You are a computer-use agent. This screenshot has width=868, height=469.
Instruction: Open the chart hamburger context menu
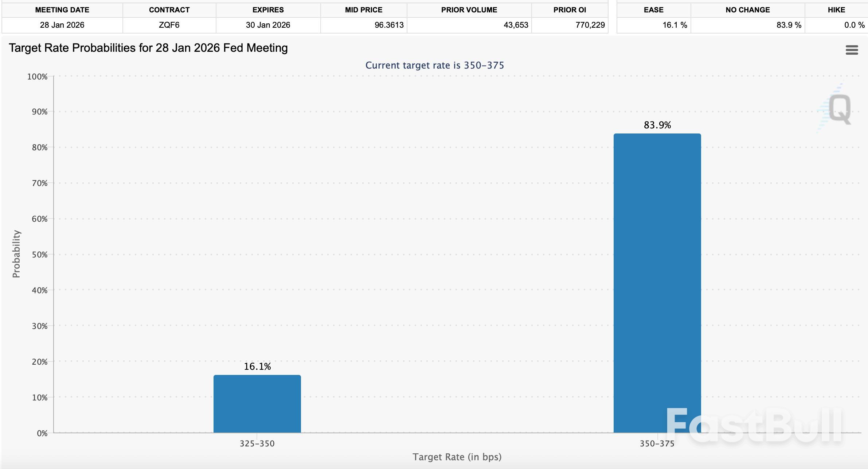click(852, 50)
